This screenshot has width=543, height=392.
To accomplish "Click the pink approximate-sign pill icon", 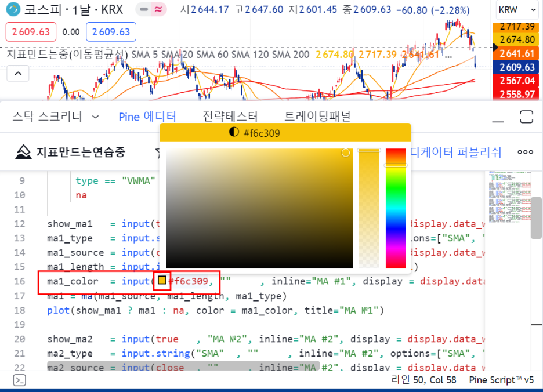I will click(x=158, y=9).
